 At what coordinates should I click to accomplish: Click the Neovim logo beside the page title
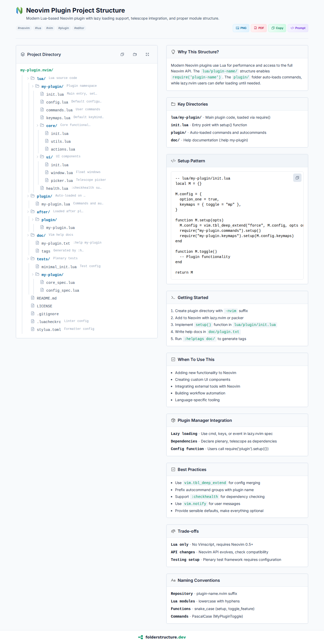pyautogui.click(x=19, y=10)
